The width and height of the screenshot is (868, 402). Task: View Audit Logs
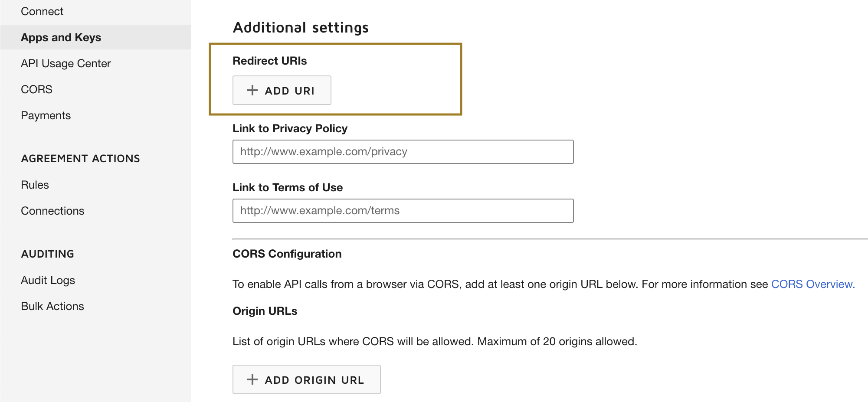click(48, 280)
